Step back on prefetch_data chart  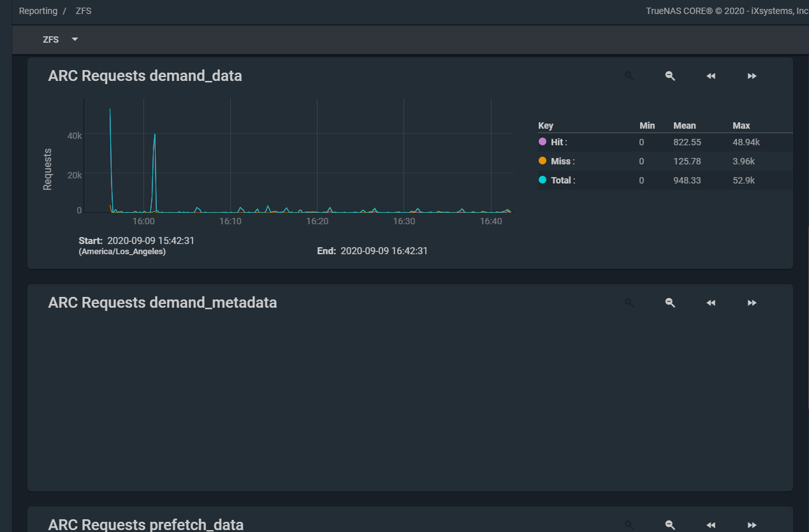click(711, 524)
